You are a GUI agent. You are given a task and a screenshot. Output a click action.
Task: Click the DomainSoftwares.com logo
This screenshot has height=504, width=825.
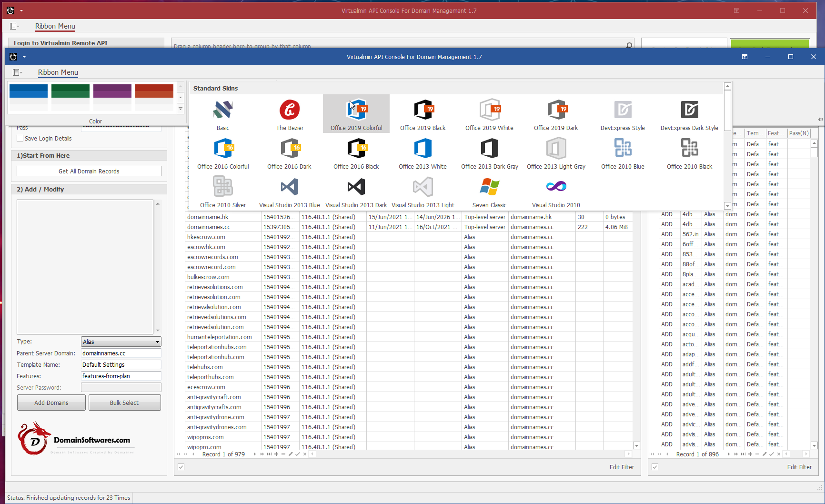coord(76,438)
